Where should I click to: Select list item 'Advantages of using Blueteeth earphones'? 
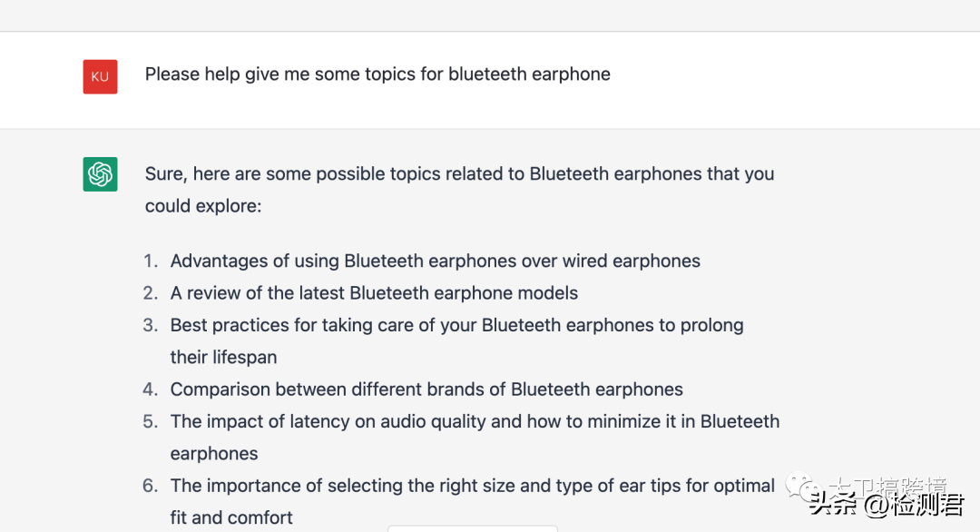[435, 261]
